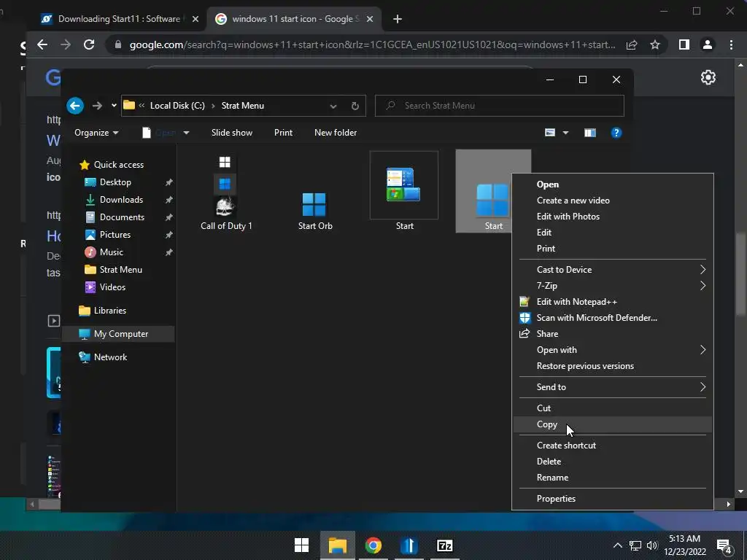Screen dimensions: 747x560
Task: Open a new Chrome tab
Action: [x=398, y=19]
